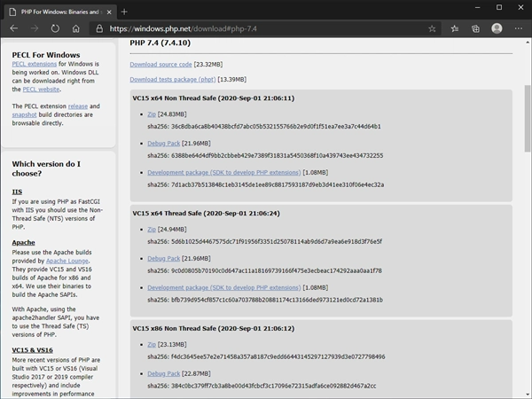Open the browser home page

point(76,28)
